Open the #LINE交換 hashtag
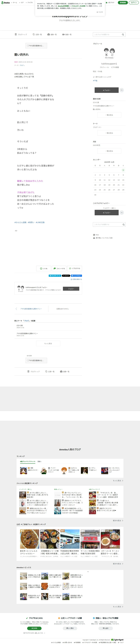The height and width of the screenshot is (644, 140). [40, 222]
